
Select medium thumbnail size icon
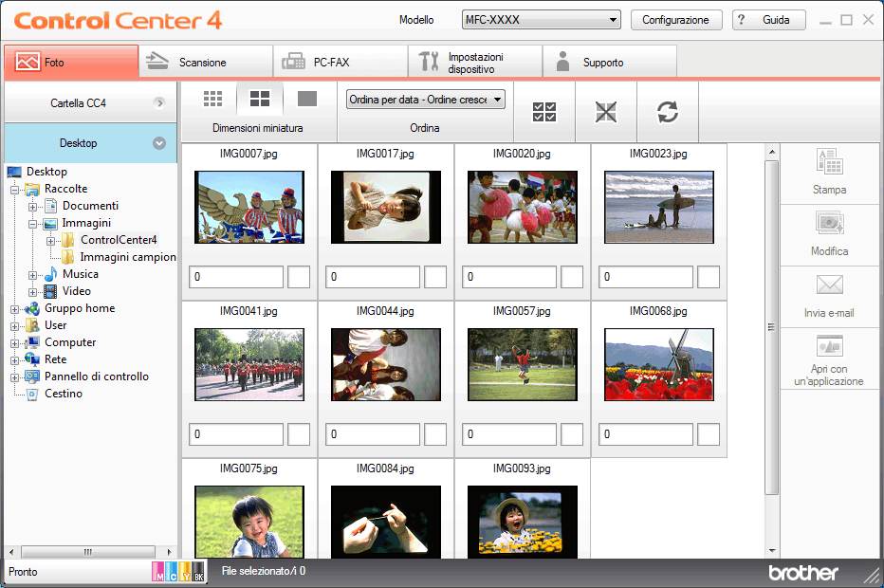coord(259,99)
